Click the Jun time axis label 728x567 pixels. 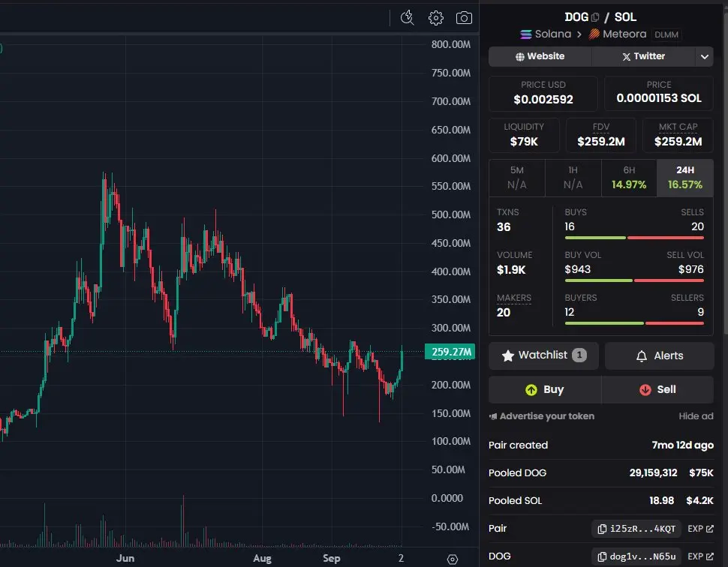125,558
